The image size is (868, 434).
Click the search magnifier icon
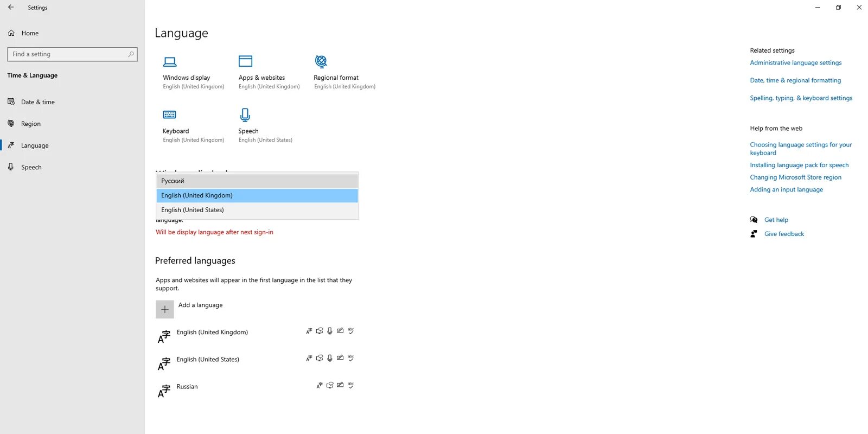131,54
